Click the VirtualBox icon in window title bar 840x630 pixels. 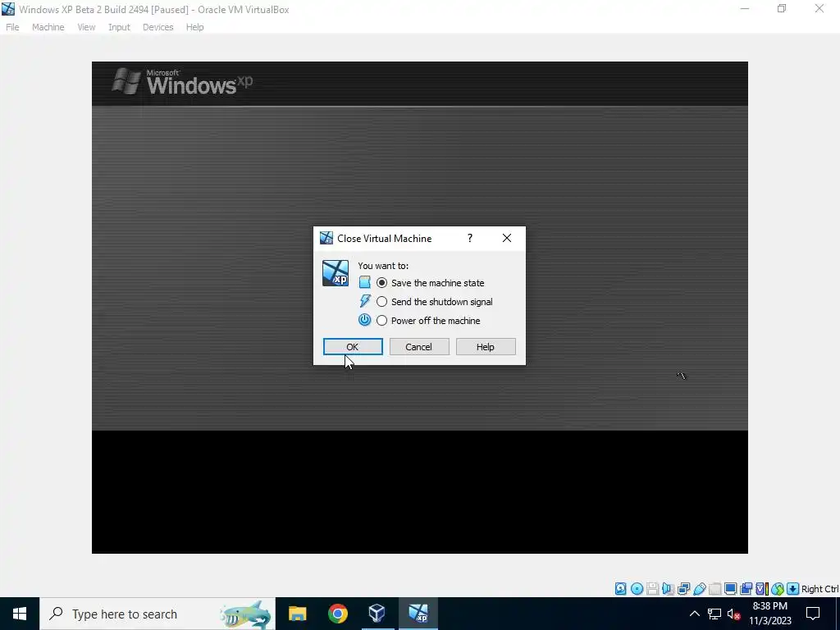pyautogui.click(x=8, y=9)
